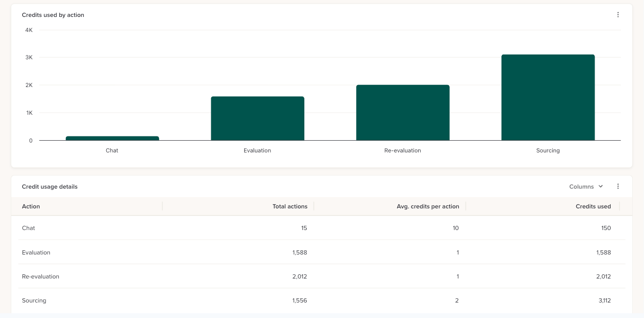Click the Re-evaluation total actions value 2,012
644x318 pixels.
pos(300,277)
